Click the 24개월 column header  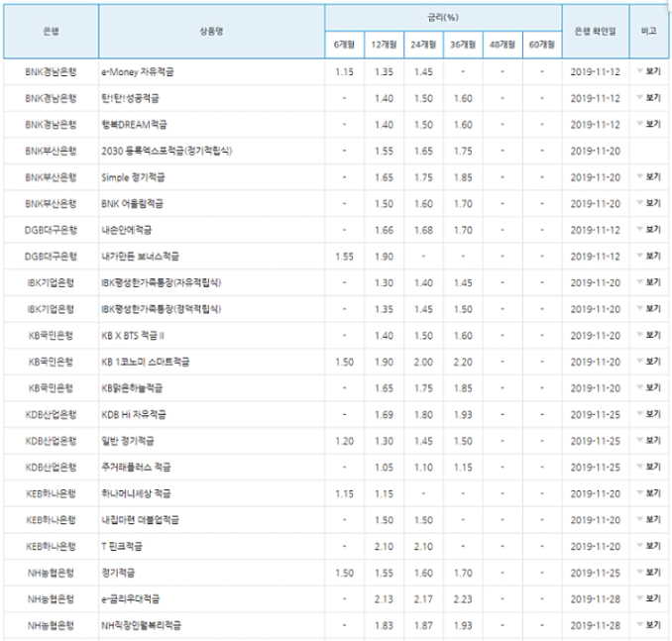(423, 45)
